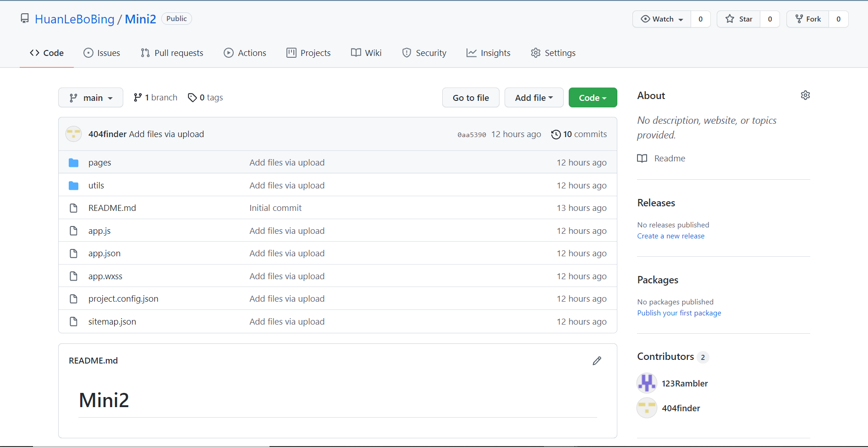Open the Mini2 repository name link
This screenshot has width=868, height=447.
click(x=141, y=19)
